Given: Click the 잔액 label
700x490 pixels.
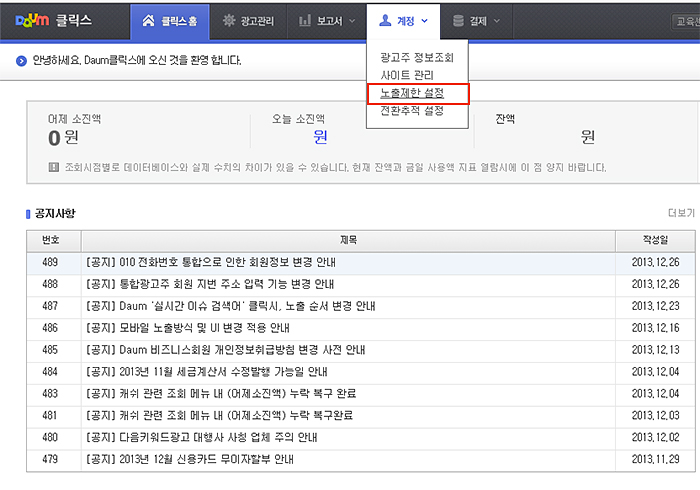Looking at the screenshot, I should [x=505, y=119].
